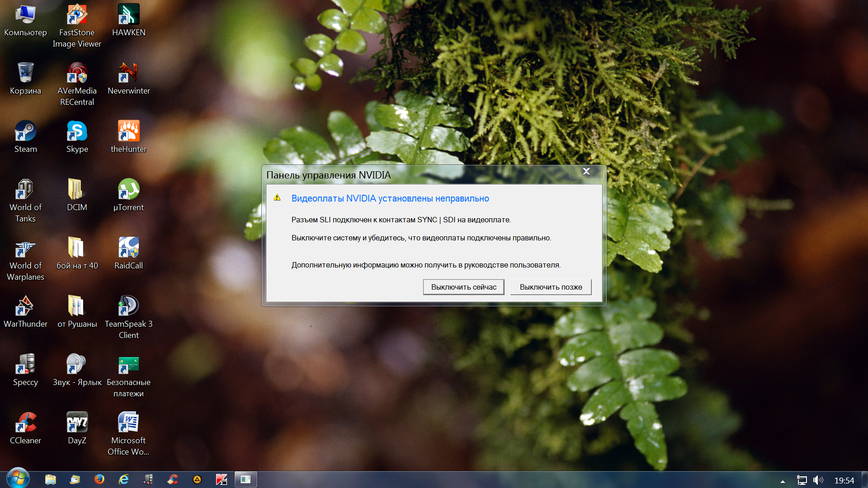
Task: Click the taskbar clock showing 19:54
Action: 844,480
